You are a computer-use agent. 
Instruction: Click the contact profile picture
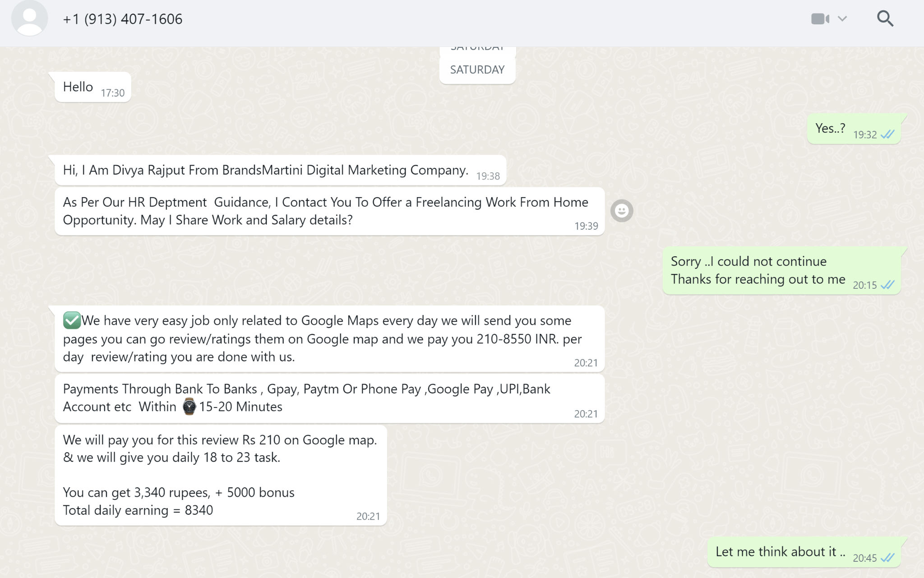(28, 18)
